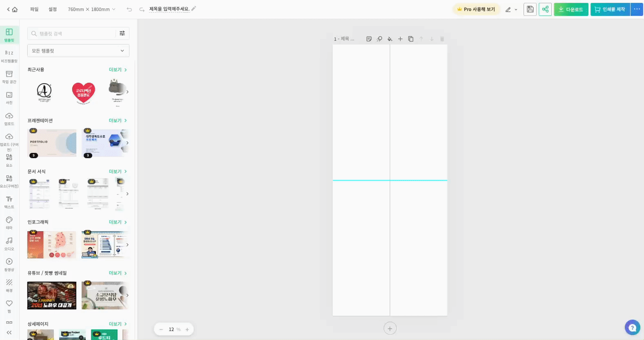Open the 설정 menu

[x=53, y=9]
